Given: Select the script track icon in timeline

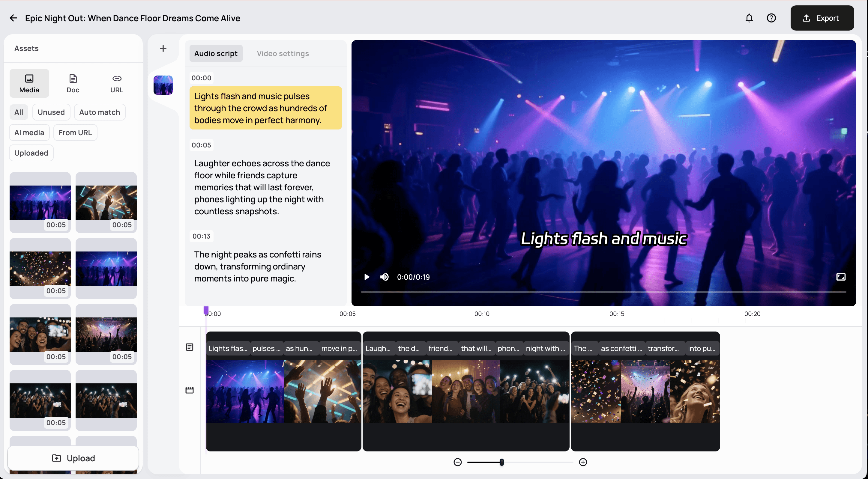Looking at the screenshot, I should (x=189, y=347).
